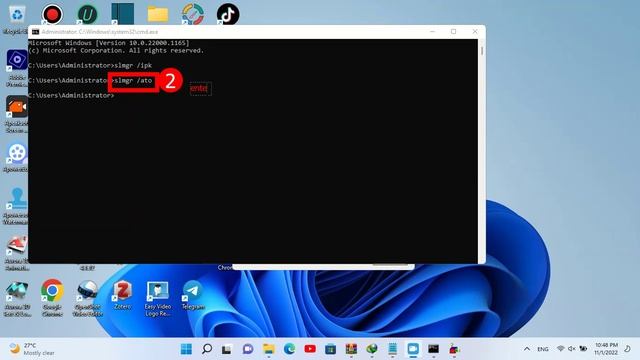Click the Microsoft Windows version line

109,43
